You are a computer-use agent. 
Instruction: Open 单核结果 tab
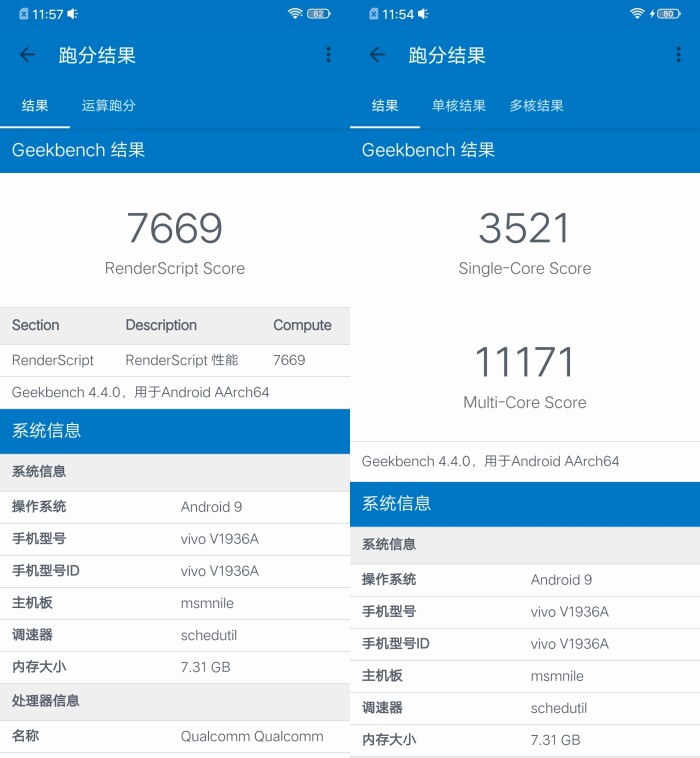[x=459, y=105]
